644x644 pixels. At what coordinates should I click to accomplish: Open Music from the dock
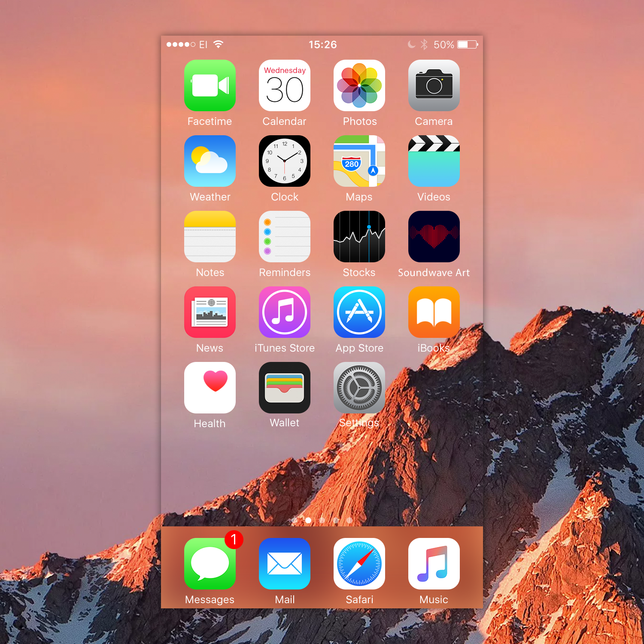pyautogui.click(x=434, y=564)
